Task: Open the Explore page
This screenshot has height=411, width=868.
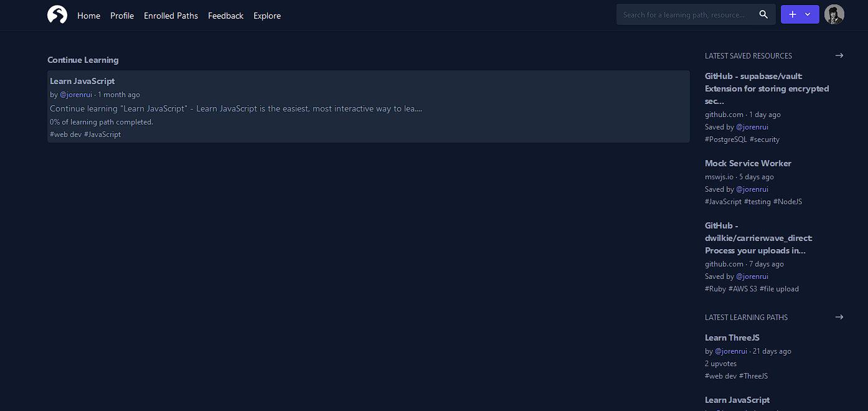Action: [x=267, y=16]
